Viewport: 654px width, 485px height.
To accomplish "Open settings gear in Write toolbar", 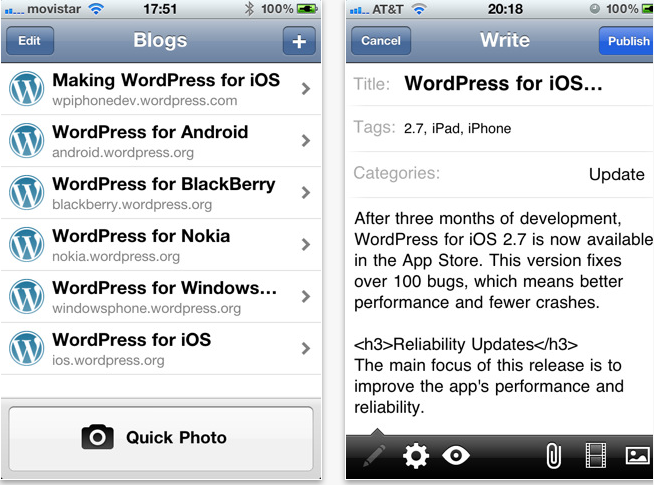I will 416,455.
